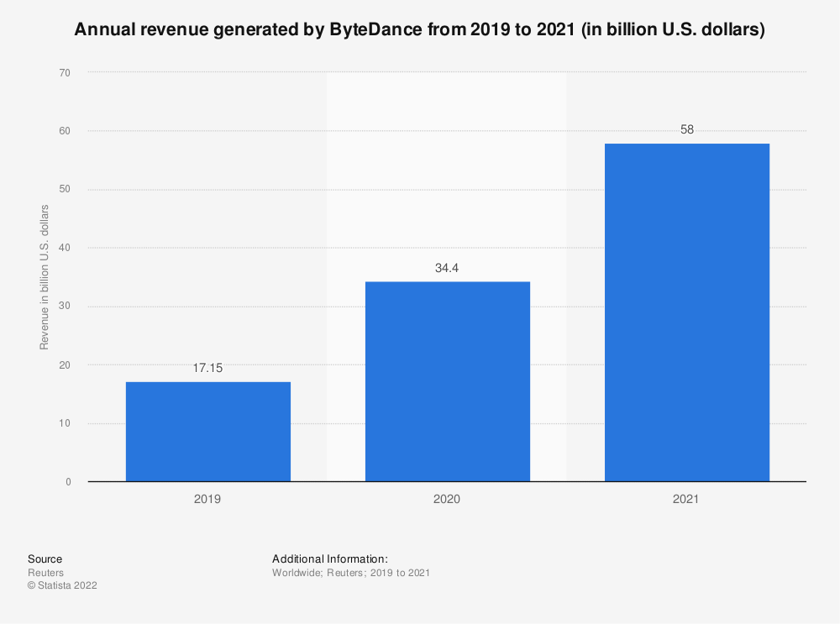840x624 pixels.
Task: Select the 58 value label
Action: [687, 129]
